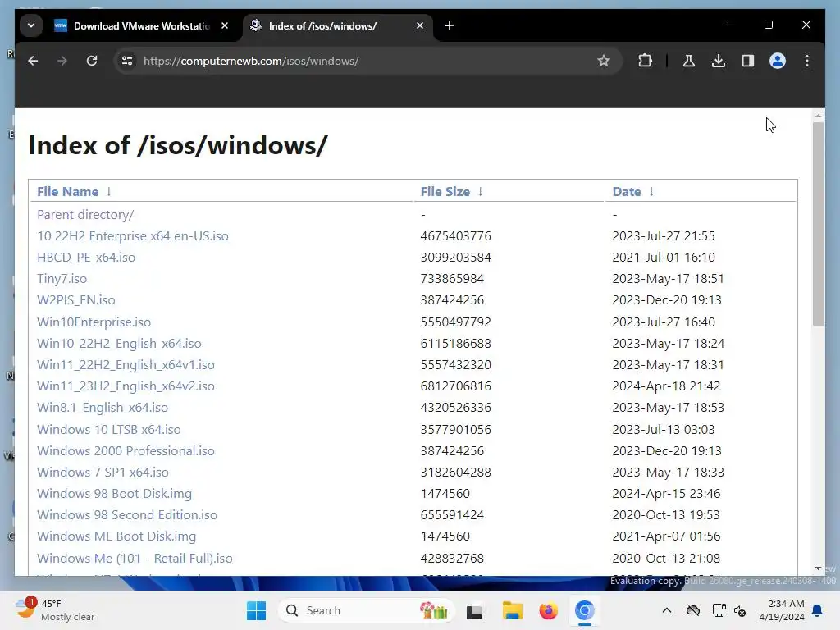The image size is (840, 630).
Task: Open Windows Me (101 - Retail Full).iso
Action: tap(135, 559)
